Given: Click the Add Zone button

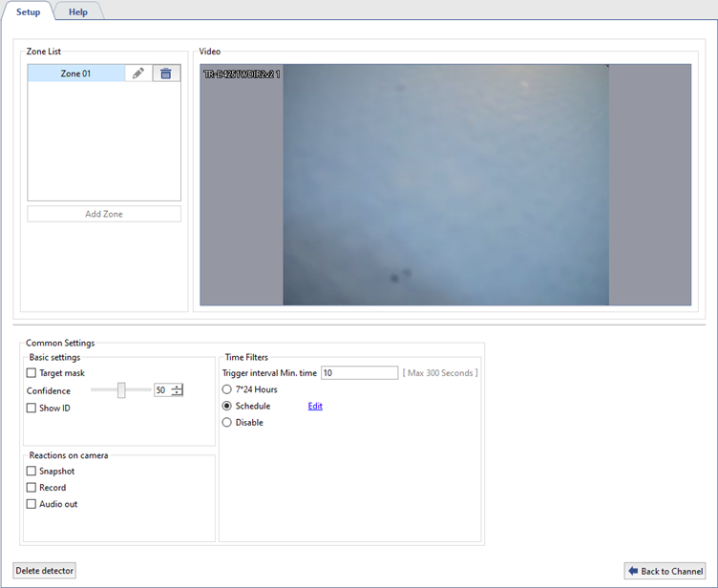Looking at the screenshot, I should click(x=104, y=214).
